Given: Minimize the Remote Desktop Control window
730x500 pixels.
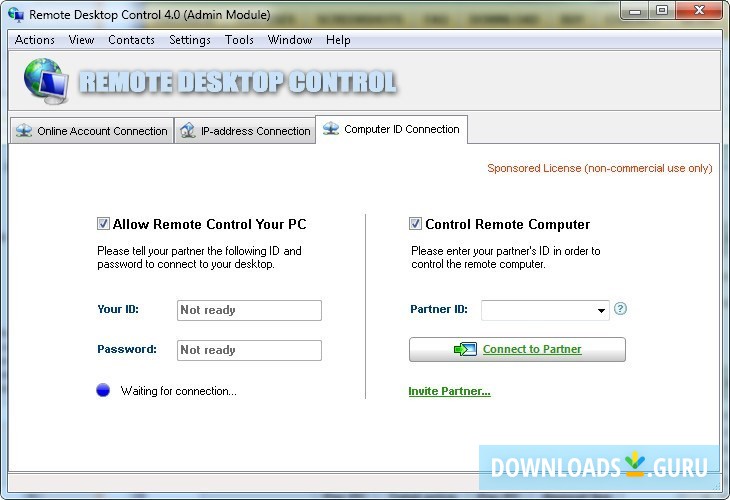Looking at the screenshot, I should coord(635,11).
